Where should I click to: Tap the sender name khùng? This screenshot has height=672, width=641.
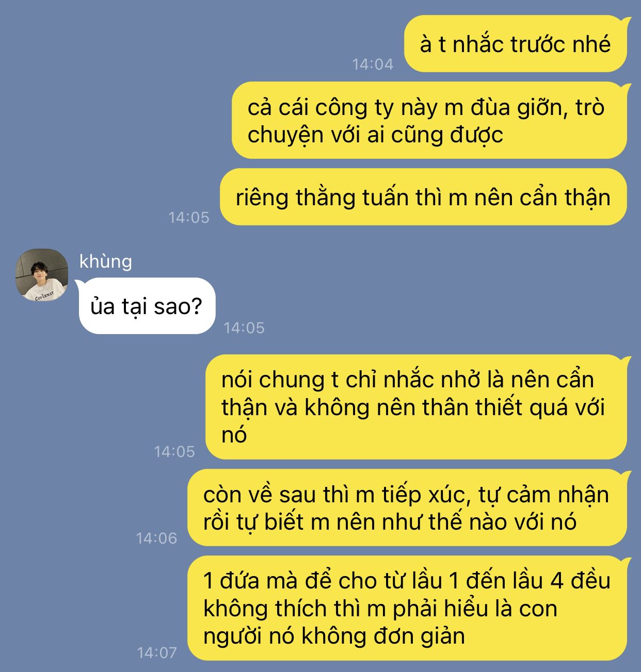[106, 261]
